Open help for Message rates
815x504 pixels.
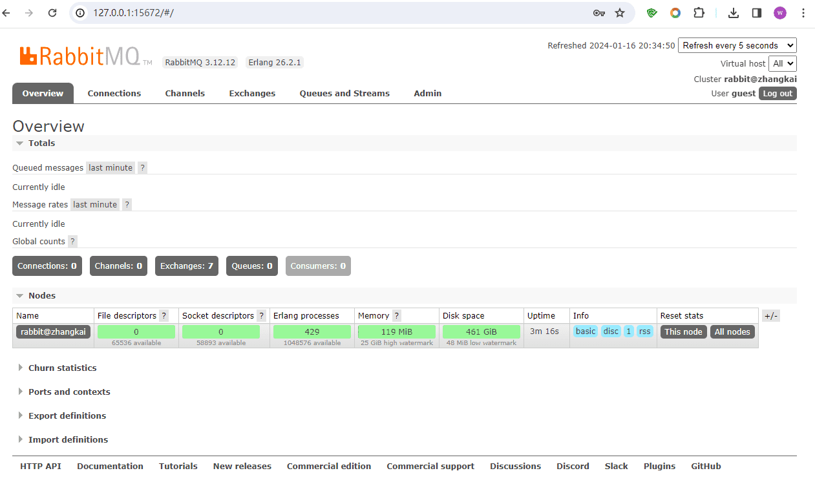click(x=127, y=204)
